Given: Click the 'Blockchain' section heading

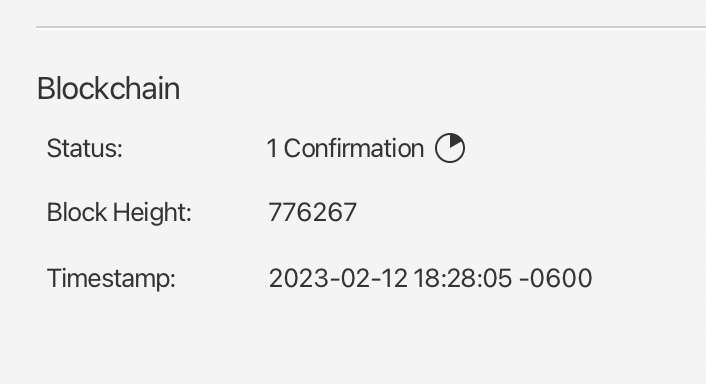Looking at the screenshot, I should tap(109, 89).
